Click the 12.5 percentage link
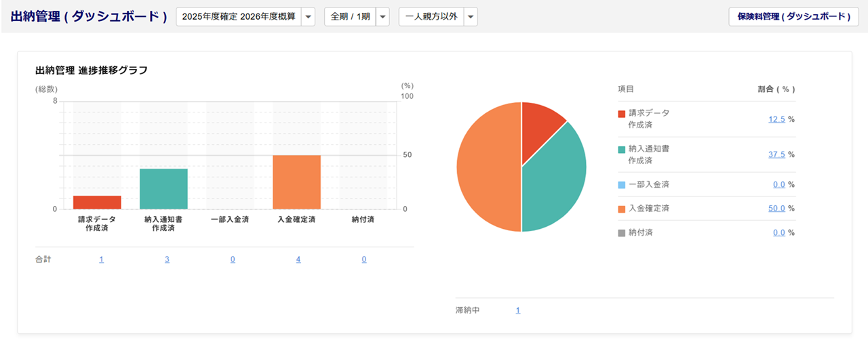 776,119
